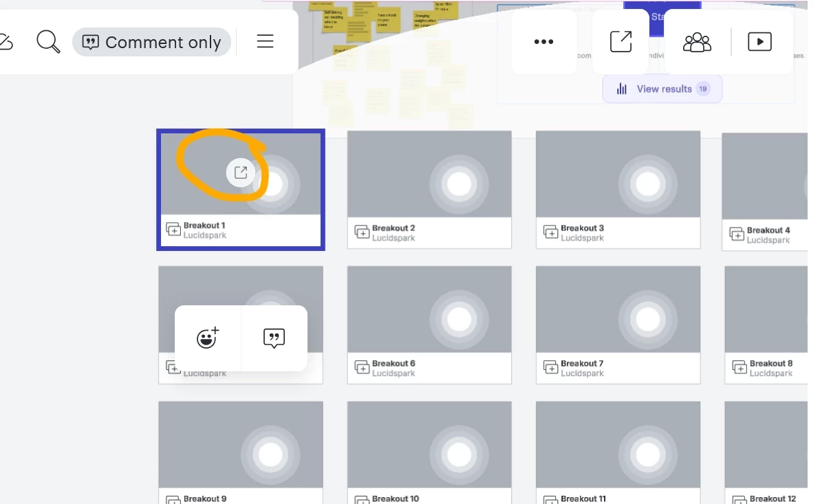Click the board icon beside Breakout 4
Image resolution: width=820 pixels, height=504 pixels.
pos(737,234)
